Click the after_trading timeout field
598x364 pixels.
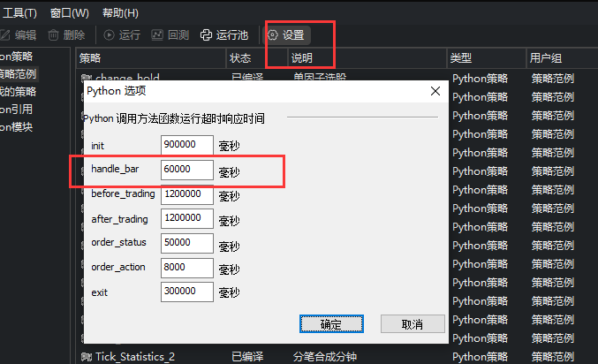[187, 218]
